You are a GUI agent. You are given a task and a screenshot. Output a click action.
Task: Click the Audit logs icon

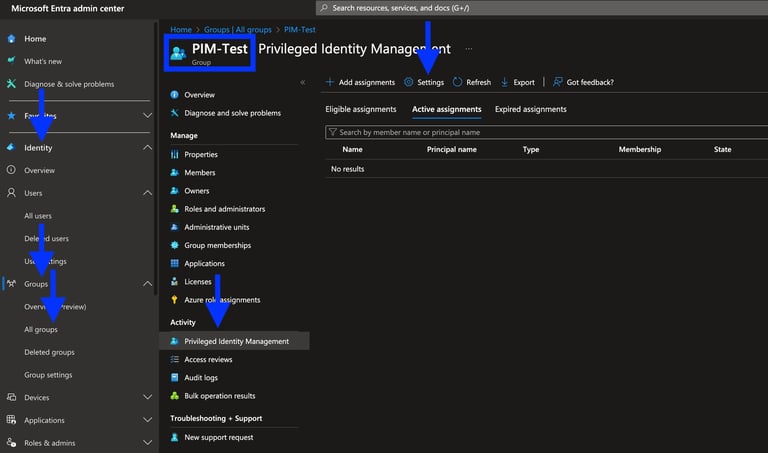click(x=174, y=378)
